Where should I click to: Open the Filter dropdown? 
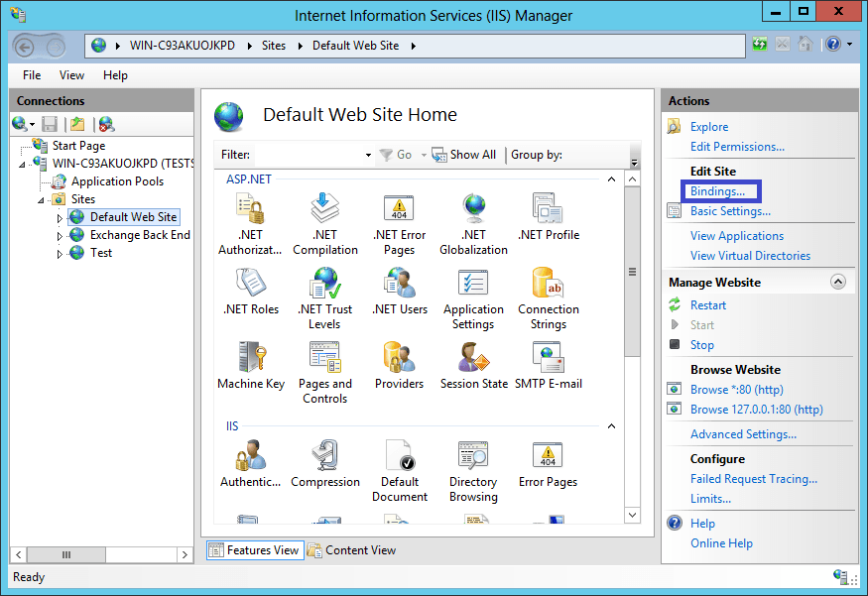(x=365, y=154)
